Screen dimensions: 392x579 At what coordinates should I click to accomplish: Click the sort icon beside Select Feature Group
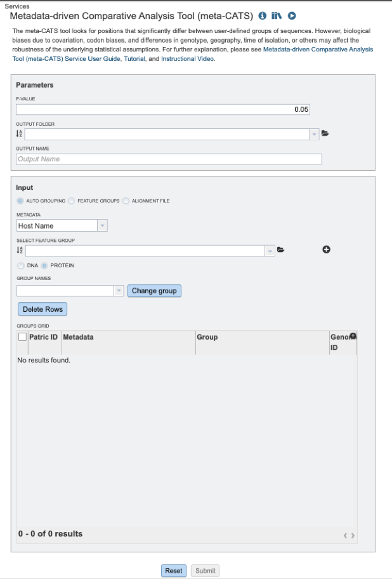[19, 251]
